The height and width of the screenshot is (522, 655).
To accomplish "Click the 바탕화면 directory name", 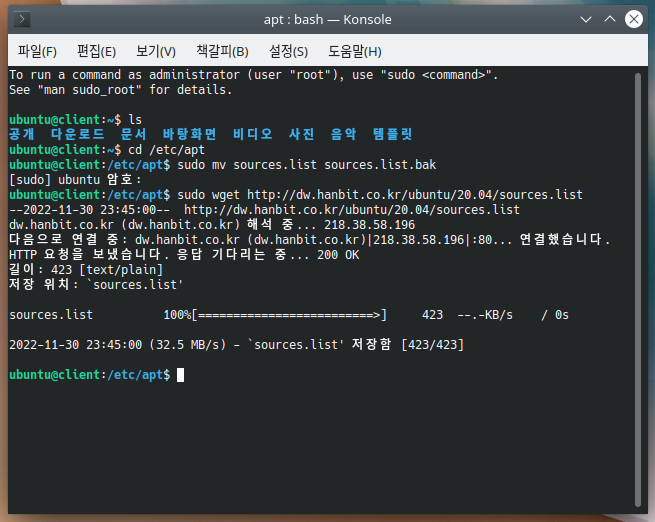I will (189, 134).
